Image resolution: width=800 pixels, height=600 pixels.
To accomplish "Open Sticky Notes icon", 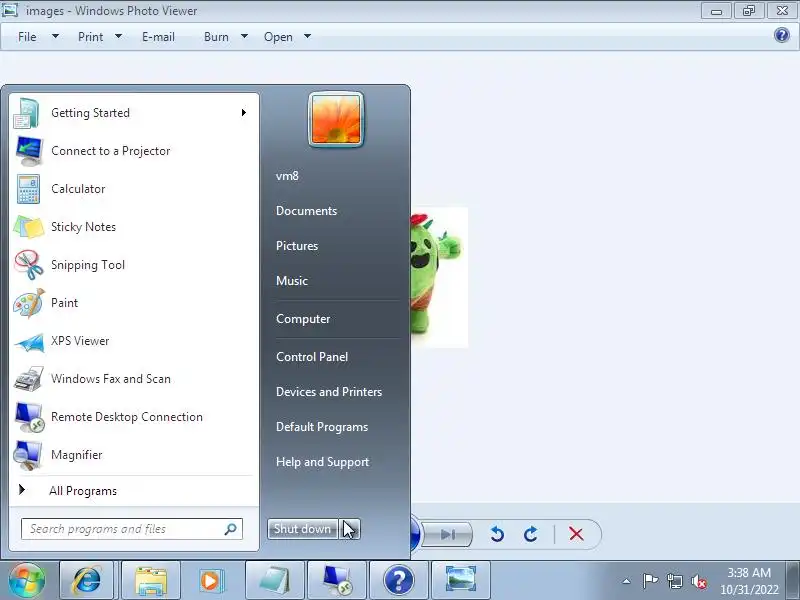I will (29, 227).
